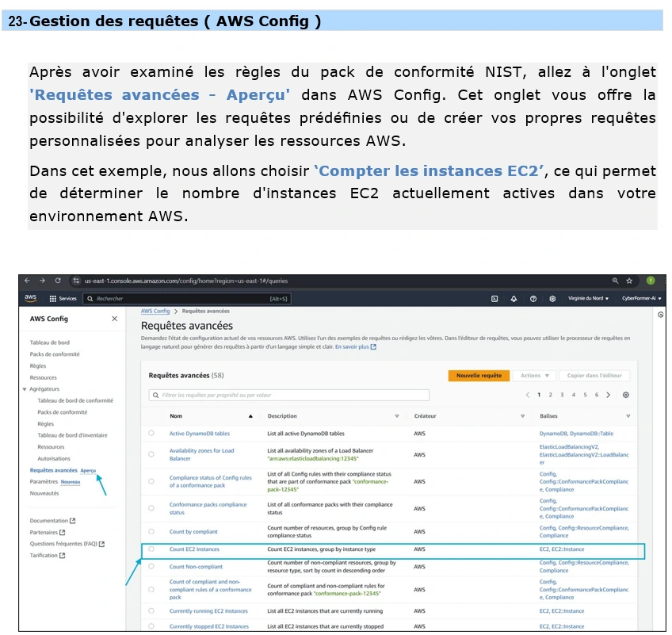Screen dimensions: 672x635
Task: Open the help question mark icon
Action: click(533, 299)
